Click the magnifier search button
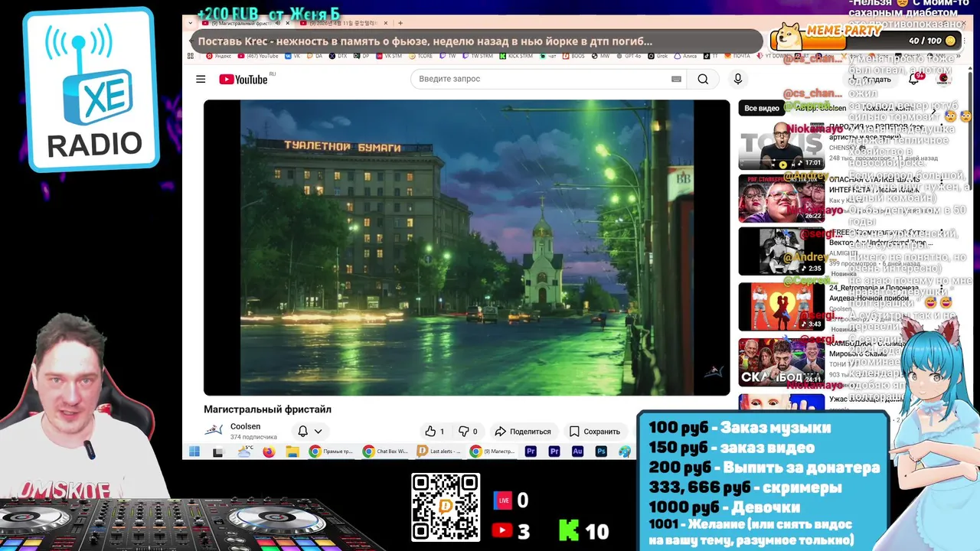The image size is (980, 551). pyautogui.click(x=703, y=79)
